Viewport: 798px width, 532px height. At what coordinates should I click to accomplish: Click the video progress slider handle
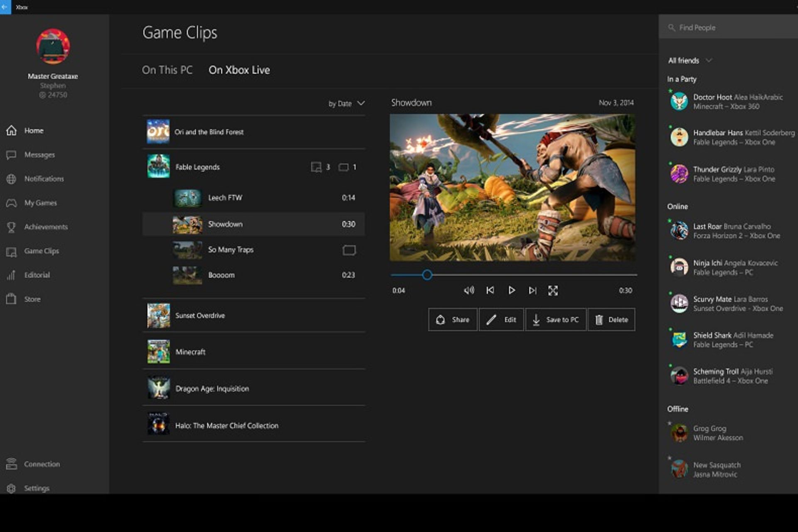tap(427, 275)
